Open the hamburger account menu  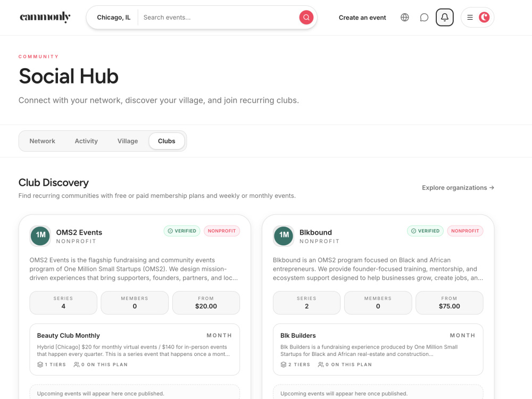click(x=470, y=18)
